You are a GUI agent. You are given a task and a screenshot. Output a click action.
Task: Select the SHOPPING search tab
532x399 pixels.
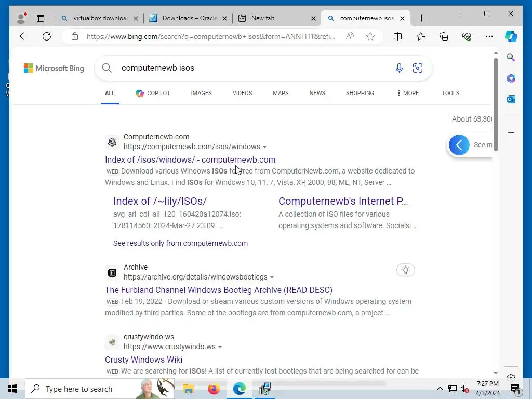pyautogui.click(x=360, y=93)
